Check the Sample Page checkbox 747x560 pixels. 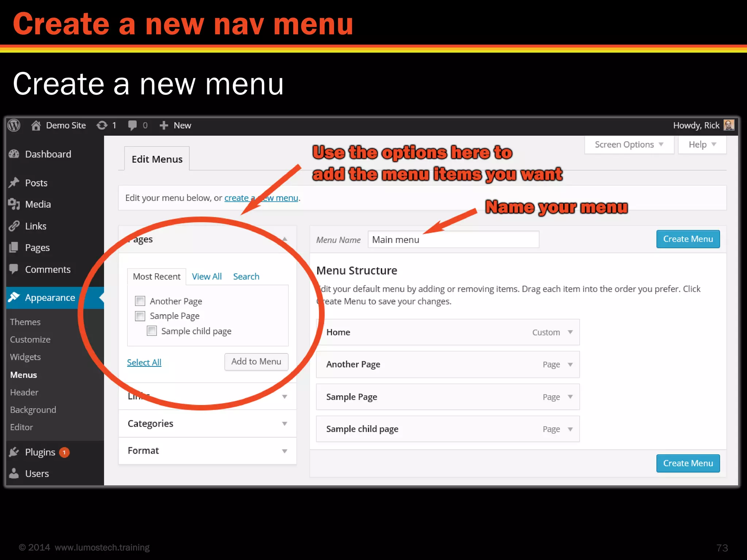pos(140,316)
